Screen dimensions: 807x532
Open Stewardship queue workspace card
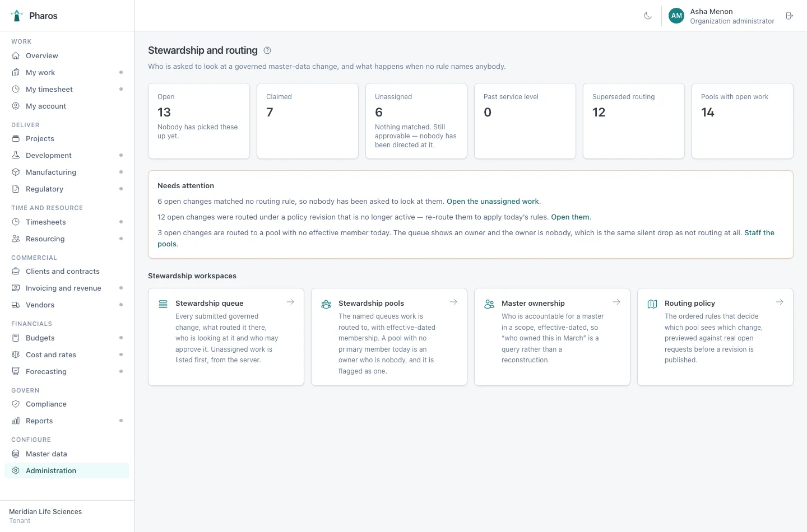(x=226, y=337)
